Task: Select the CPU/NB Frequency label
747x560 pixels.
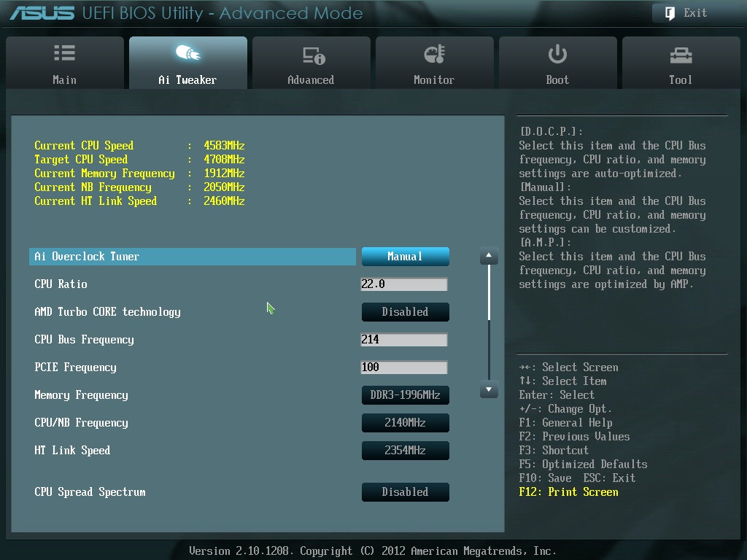Action: pyautogui.click(x=82, y=422)
